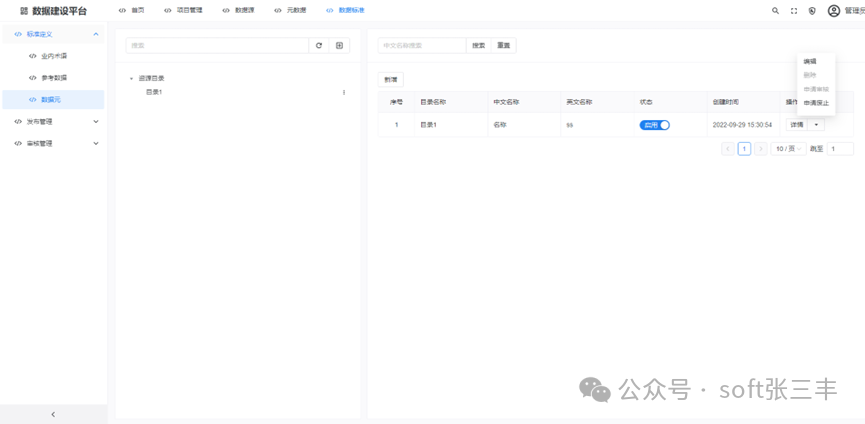865x424 pixels.
Task: Click the add-directory plus icon beside refresh
Action: tap(339, 46)
